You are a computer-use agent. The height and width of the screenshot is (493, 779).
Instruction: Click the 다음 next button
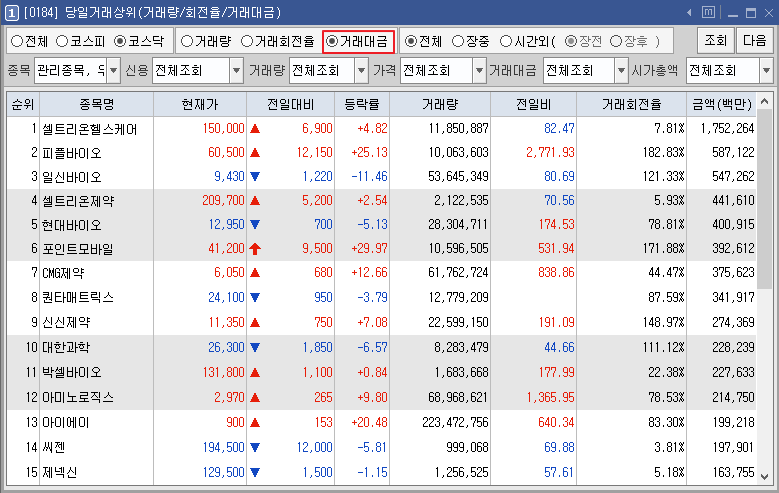755,40
